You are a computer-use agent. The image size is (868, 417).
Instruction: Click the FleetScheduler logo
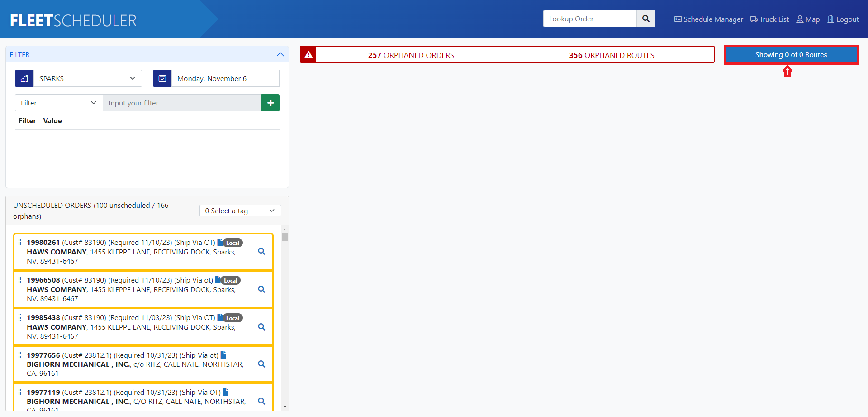click(x=73, y=20)
